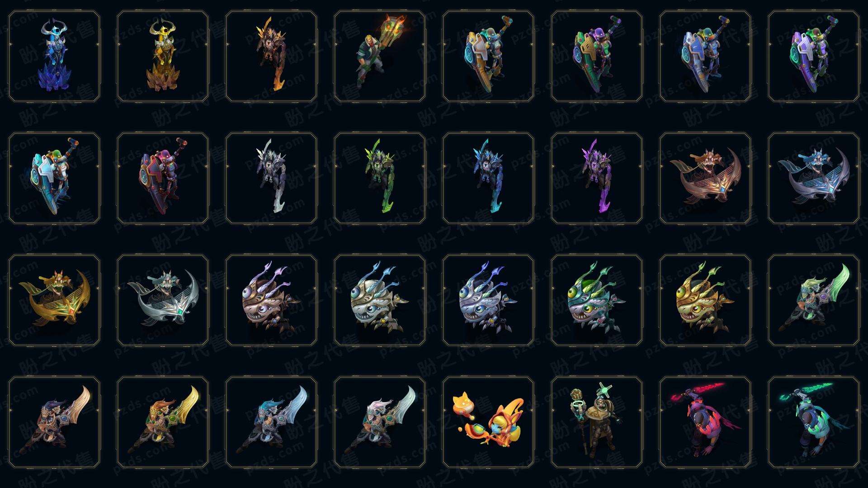
Task: Choose the orange-haired yellow blade warrior
Action: coord(163,422)
